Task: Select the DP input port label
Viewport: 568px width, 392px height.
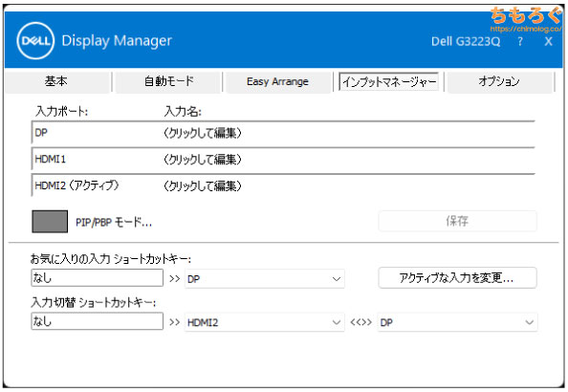Action: click(41, 133)
